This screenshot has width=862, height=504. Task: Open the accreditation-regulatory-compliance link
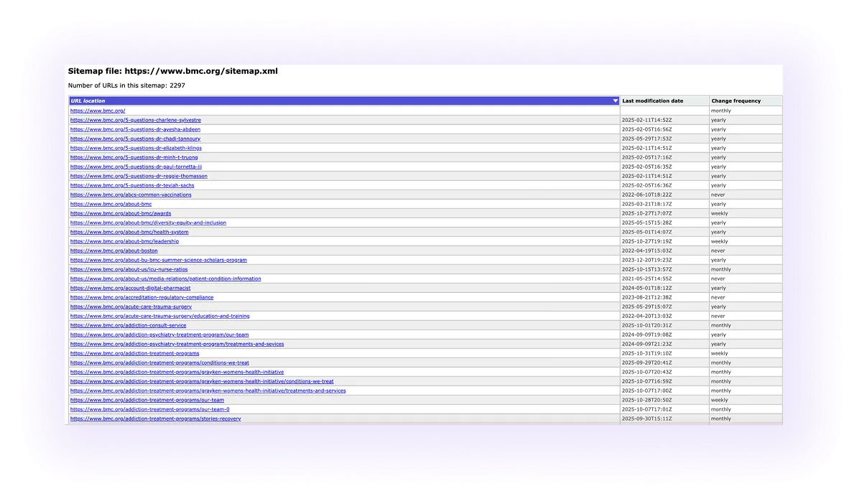[x=141, y=297]
